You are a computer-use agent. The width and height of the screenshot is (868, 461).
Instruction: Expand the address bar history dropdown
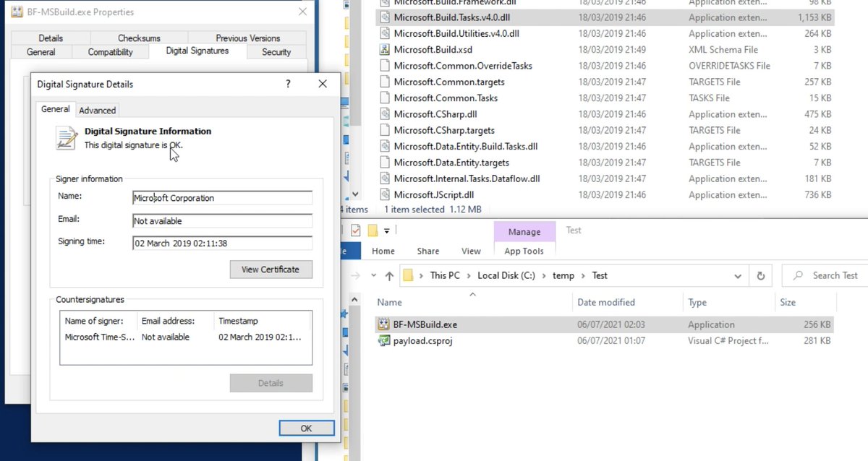[738, 276]
